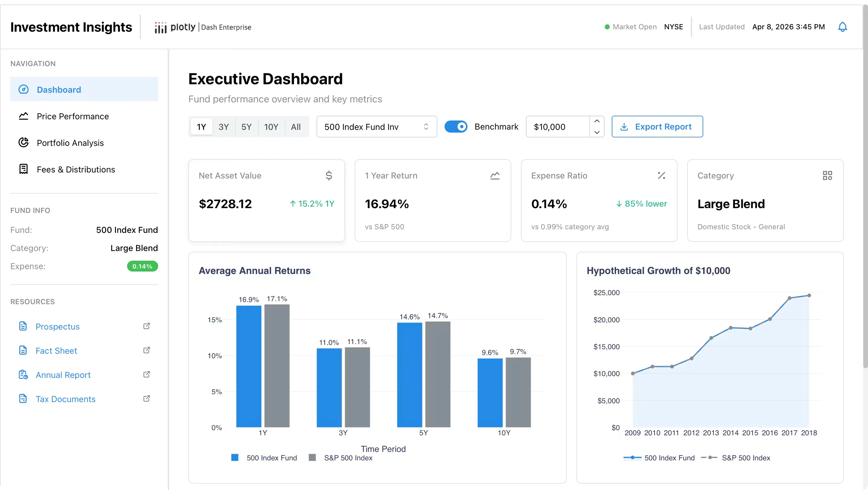
Task: Click the Fees & Distributions receipt icon
Action: pos(23,169)
